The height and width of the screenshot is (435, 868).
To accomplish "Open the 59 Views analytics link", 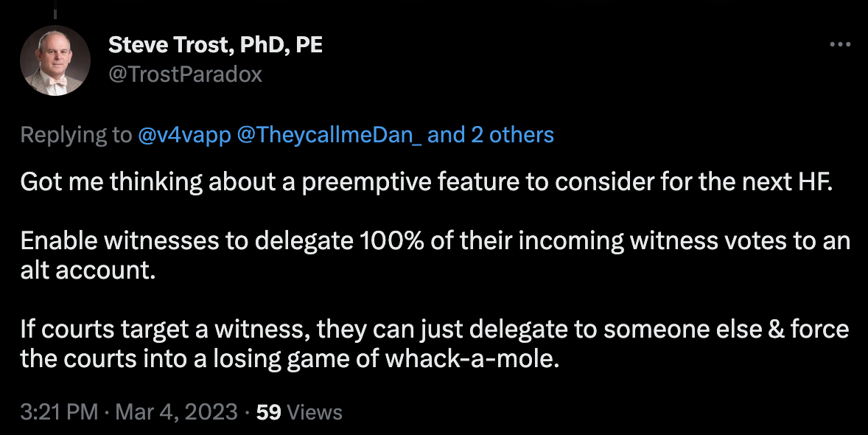I will [x=299, y=412].
